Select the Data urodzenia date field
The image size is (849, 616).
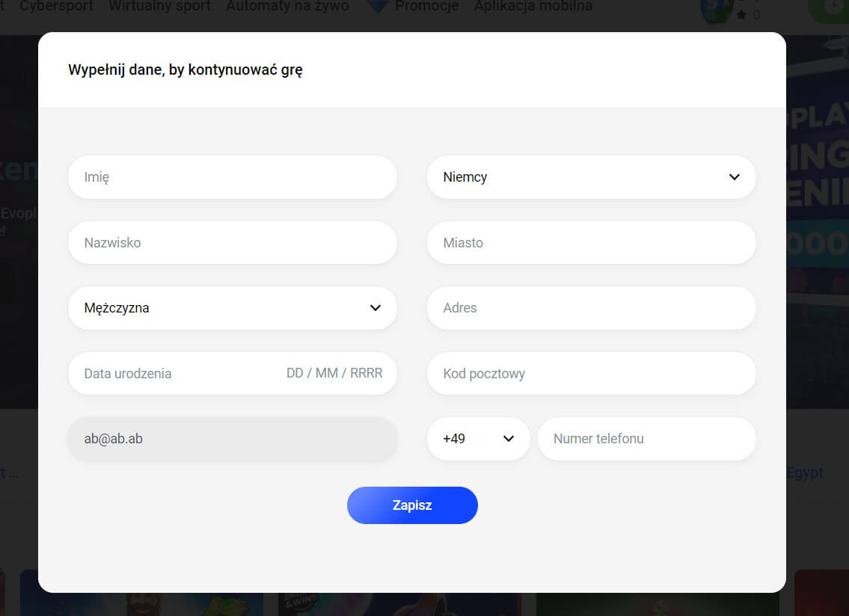pos(232,373)
